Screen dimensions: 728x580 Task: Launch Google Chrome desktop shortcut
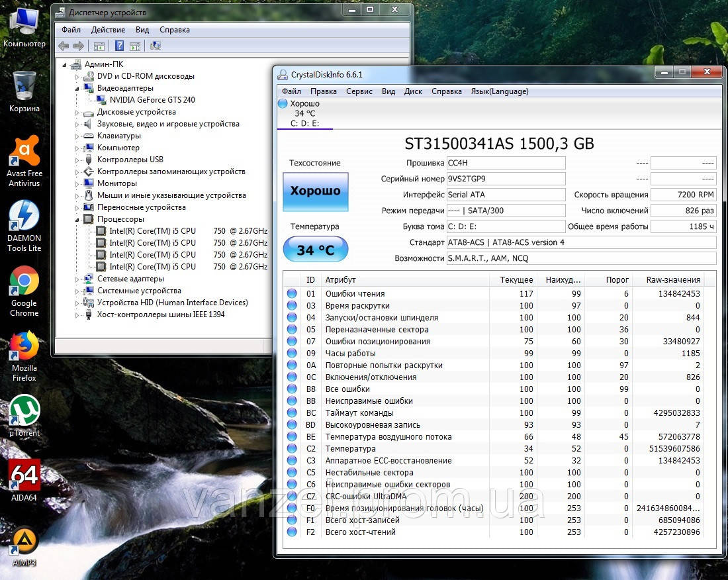point(24,291)
